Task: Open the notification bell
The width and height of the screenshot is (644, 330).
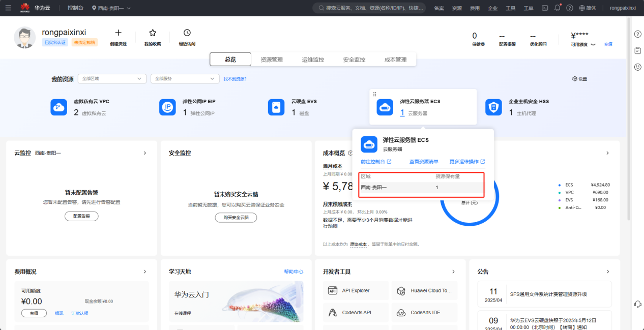Action: pos(557,8)
